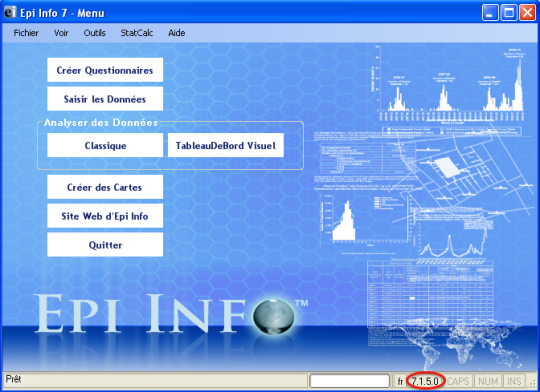
Task: Visit Site Web d'Epi Info
Action: (x=105, y=216)
